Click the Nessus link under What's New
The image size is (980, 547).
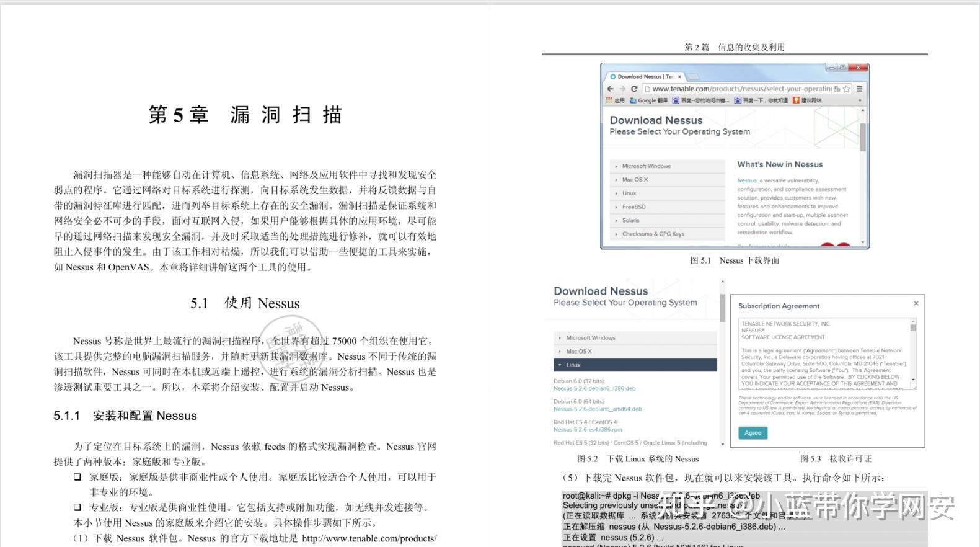[747, 180]
